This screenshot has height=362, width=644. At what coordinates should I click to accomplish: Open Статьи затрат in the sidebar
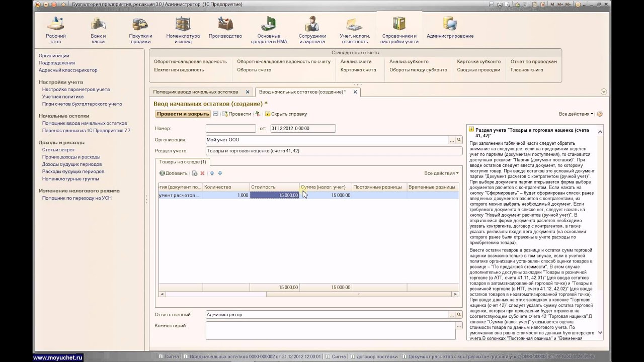(58, 150)
